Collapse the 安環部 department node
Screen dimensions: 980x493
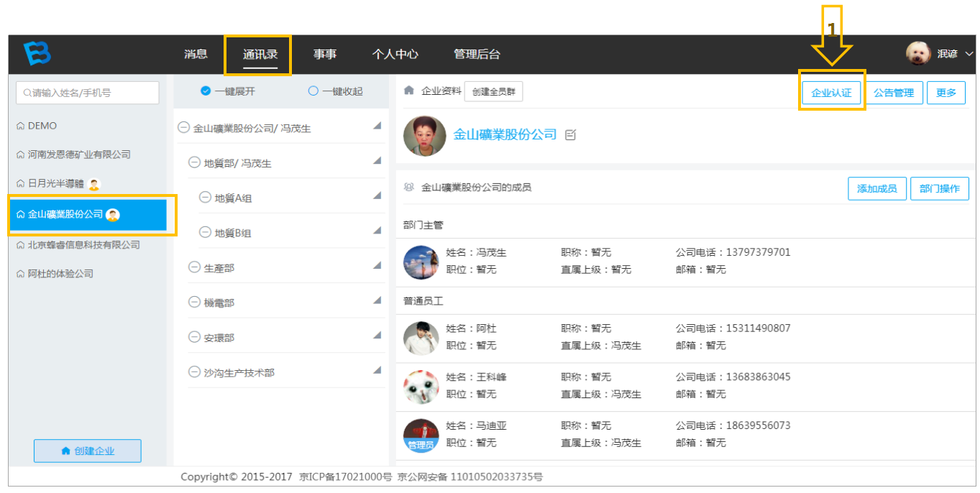[194, 337]
